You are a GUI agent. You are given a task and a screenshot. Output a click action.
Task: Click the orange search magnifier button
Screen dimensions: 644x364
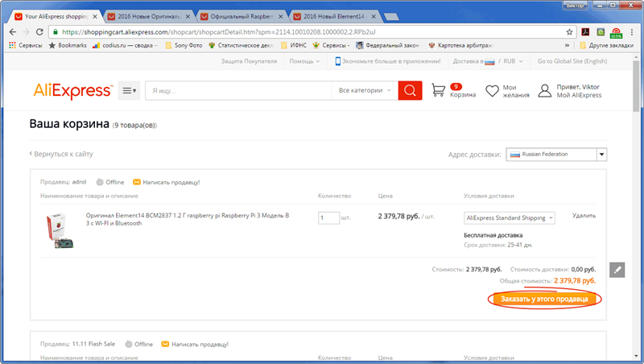point(410,91)
